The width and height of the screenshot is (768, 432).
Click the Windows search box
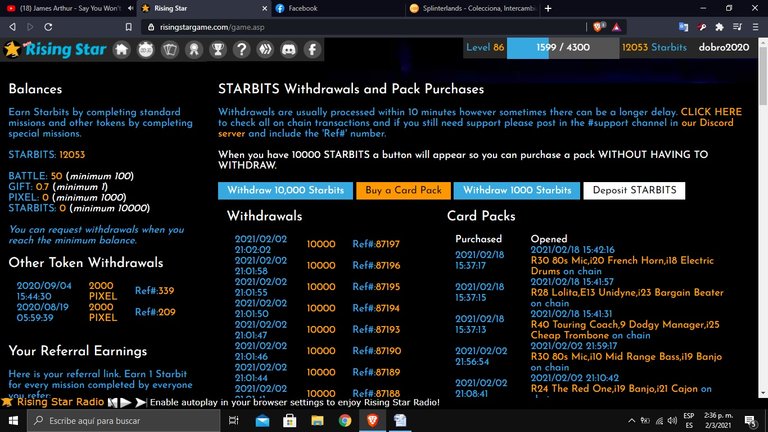click(x=123, y=421)
